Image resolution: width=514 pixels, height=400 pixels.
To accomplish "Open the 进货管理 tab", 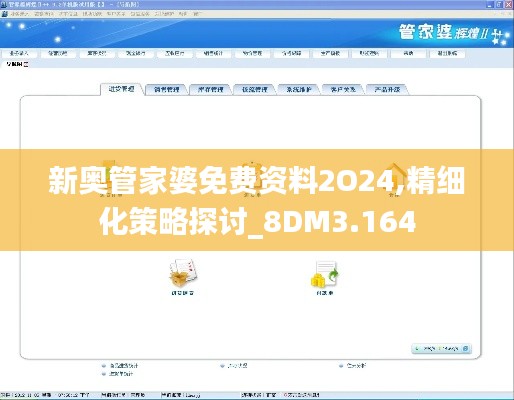I will click(x=122, y=89).
